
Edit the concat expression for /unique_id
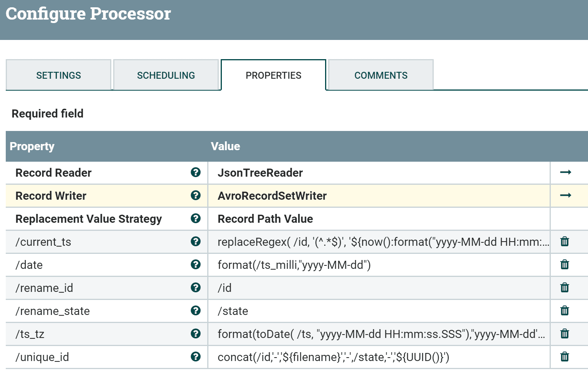pyautogui.click(x=379, y=357)
